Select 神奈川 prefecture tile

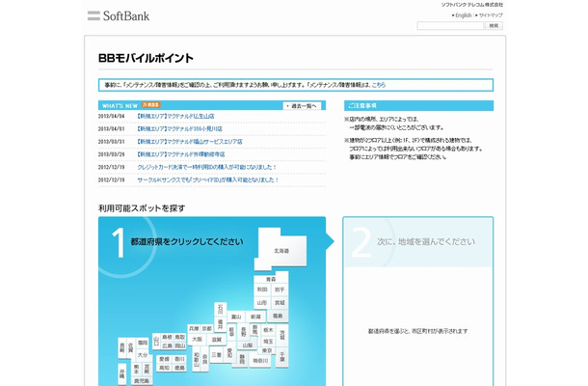point(260,361)
